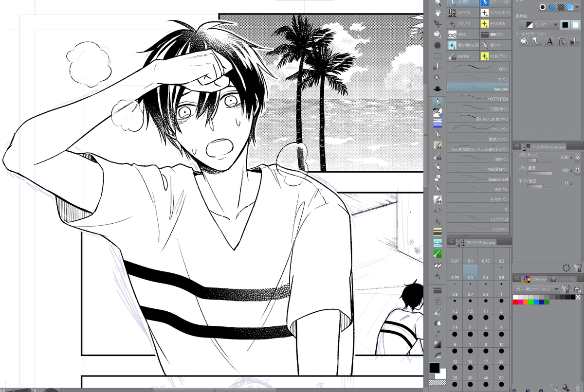Click the 髪ツヤ sub tool group

tap(495, 45)
